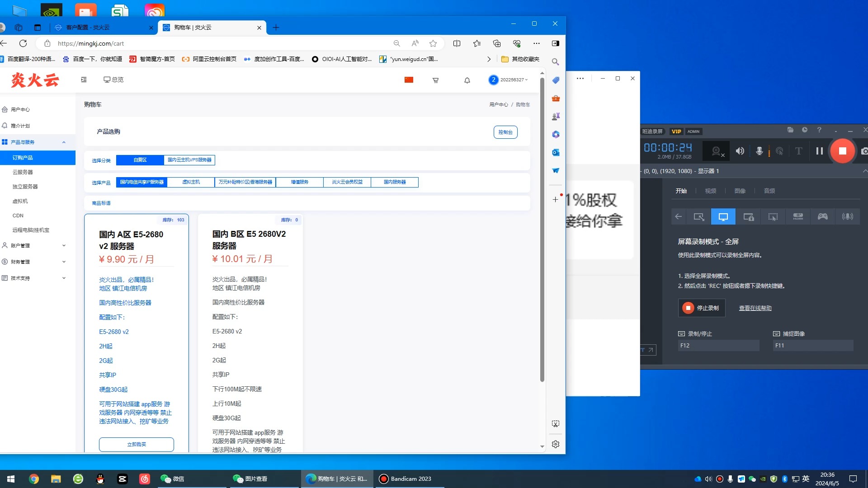The height and width of the screenshot is (488, 868).
Task: Click the 控制台 button
Action: click(x=505, y=132)
